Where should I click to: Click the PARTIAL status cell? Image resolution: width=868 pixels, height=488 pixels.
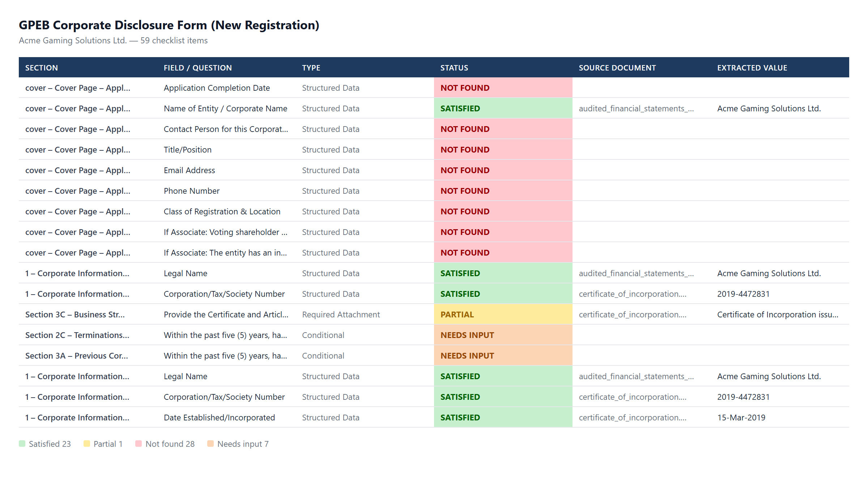[x=503, y=314]
